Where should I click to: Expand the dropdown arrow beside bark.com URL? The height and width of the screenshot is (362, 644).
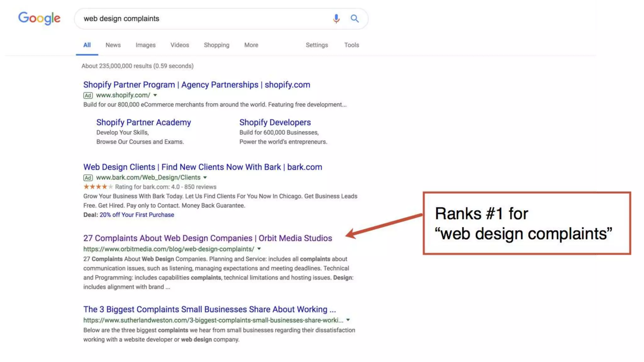tap(205, 178)
